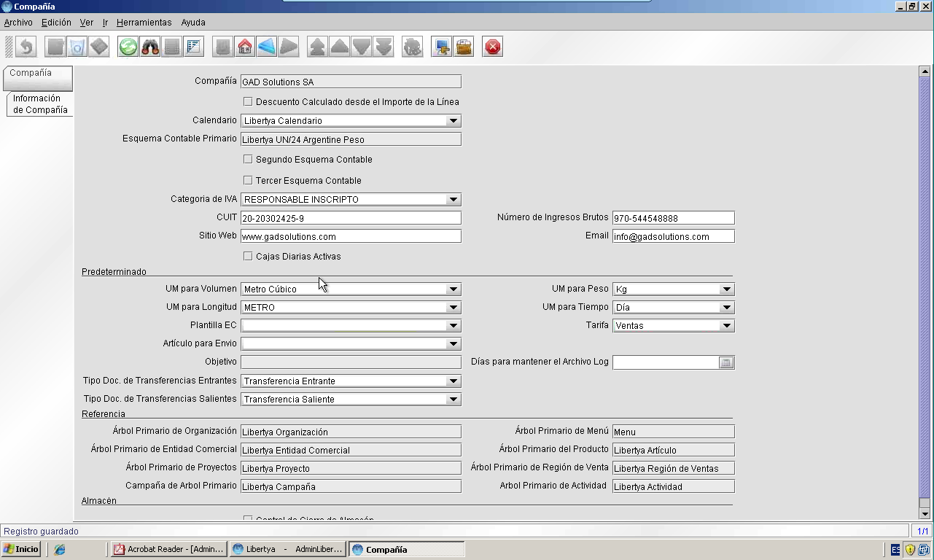This screenshot has height=560, width=934.
Task: Switch to Acrobat Reader taskbar button
Action: pyautogui.click(x=168, y=550)
